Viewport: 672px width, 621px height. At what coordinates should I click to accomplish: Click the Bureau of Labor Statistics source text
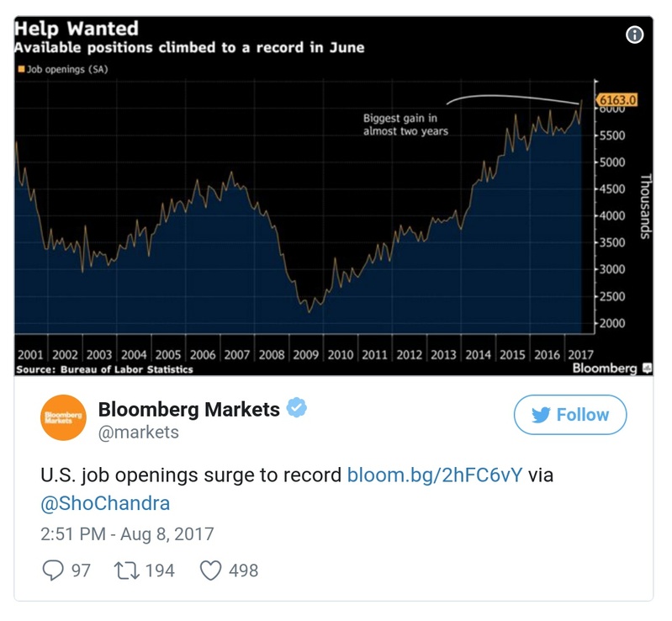104,369
